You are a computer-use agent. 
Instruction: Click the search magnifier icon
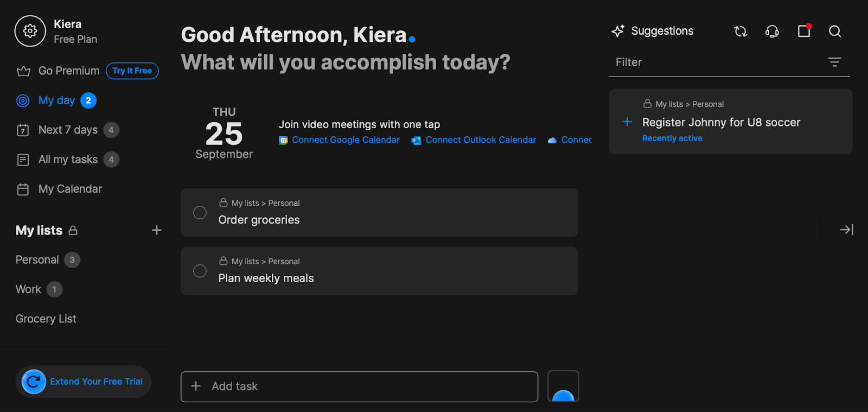[835, 31]
